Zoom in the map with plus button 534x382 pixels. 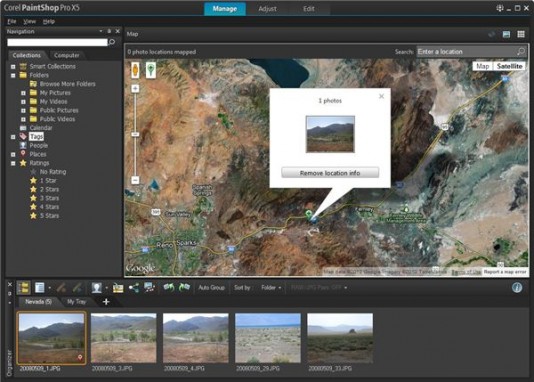[x=135, y=89]
